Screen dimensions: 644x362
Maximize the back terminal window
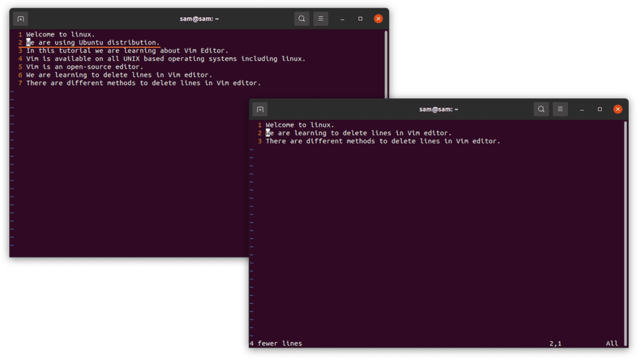[x=360, y=18]
